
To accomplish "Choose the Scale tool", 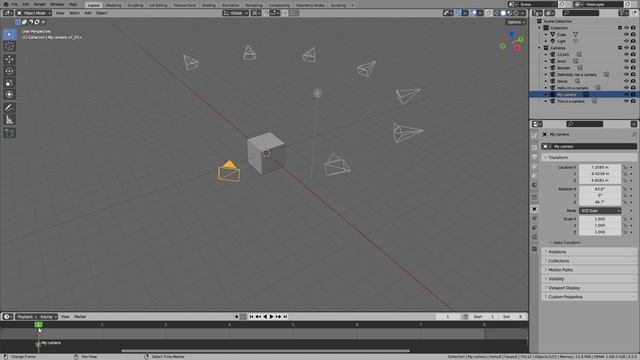I will point(9,83).
